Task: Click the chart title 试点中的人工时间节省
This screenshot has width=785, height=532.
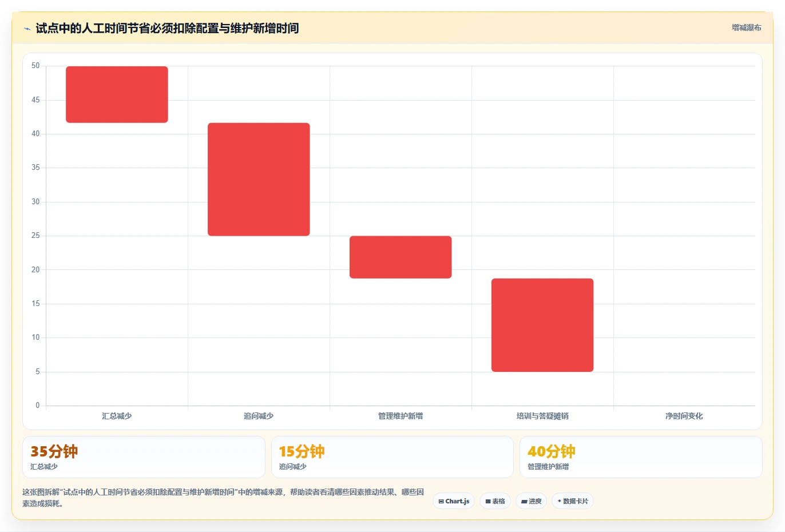Action: [x=167, y=28]
